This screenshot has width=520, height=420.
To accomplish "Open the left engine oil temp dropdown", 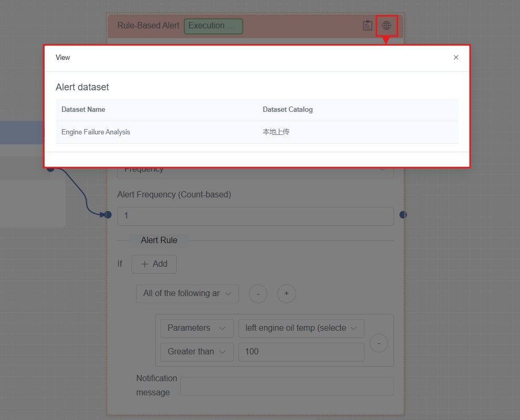I will (301, 328).
